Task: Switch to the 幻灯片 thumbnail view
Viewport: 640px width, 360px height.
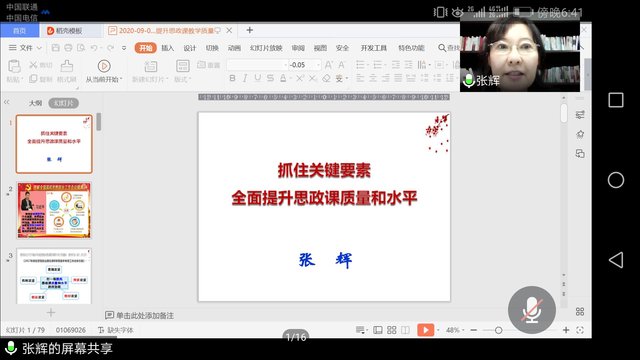Action: (x=64, y=103)
